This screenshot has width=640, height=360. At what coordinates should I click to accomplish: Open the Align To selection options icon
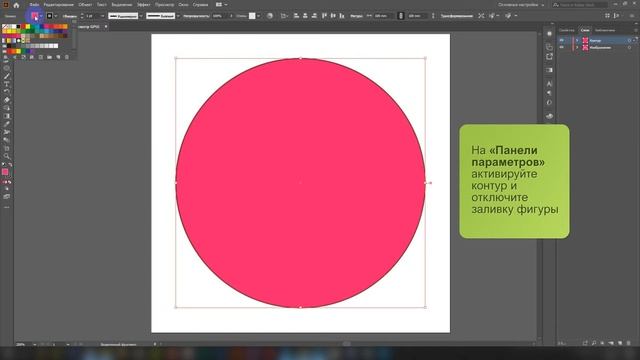284,16
